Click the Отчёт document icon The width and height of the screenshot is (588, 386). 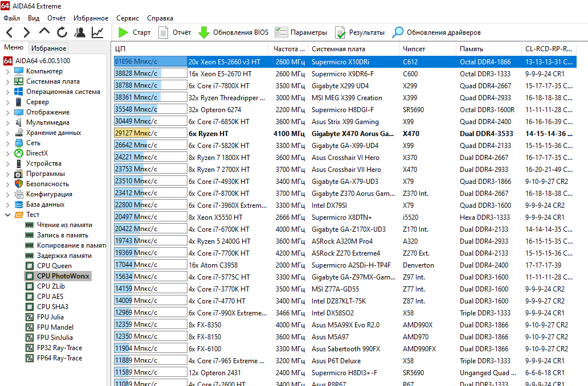(x=163, y=32)
